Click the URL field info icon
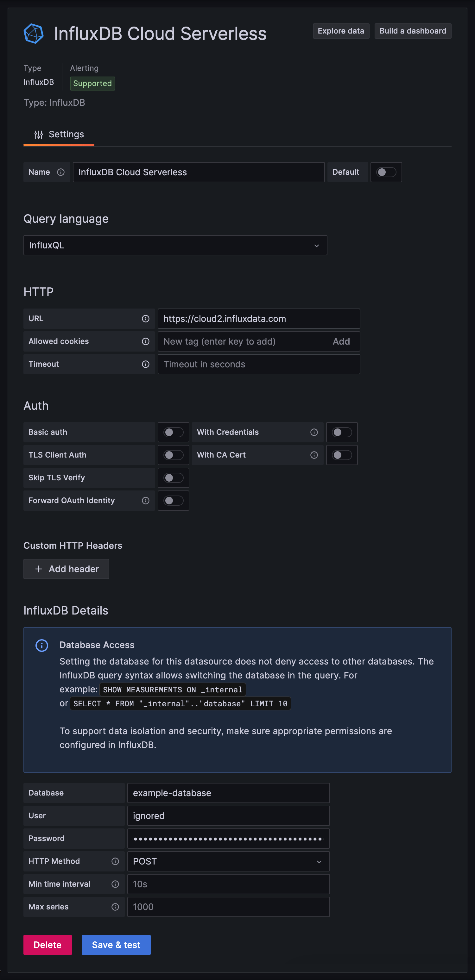Image resolution: width=475 pixels, height=980 pixels. click(145, 318)
